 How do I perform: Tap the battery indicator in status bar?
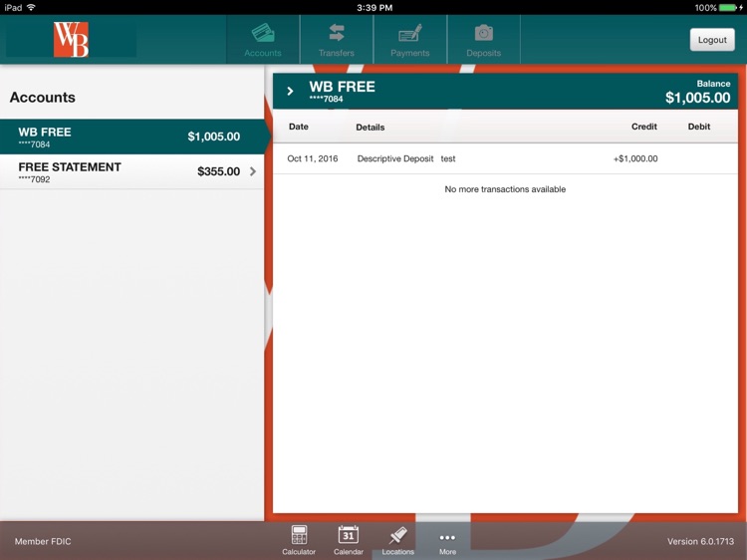pos(730,8)
